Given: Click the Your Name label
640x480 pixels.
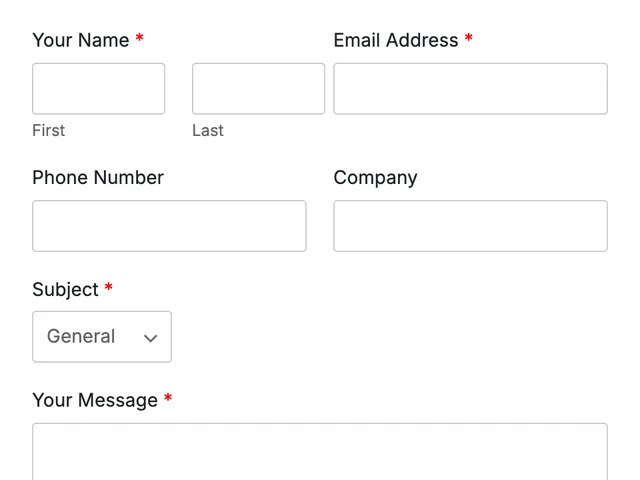Looking at the screenshot, I should (81, 40).
